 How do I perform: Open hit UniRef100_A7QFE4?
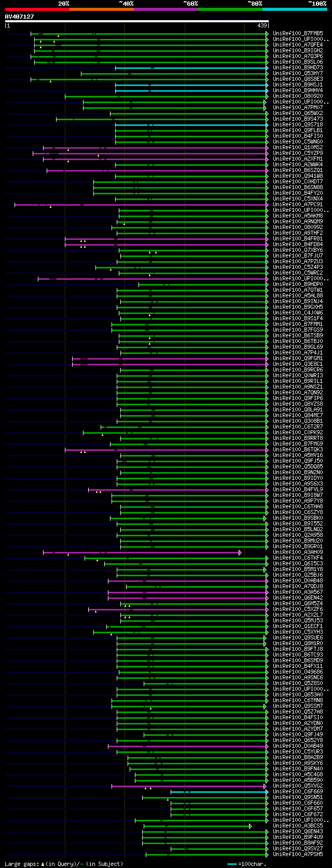pos(298,45)
